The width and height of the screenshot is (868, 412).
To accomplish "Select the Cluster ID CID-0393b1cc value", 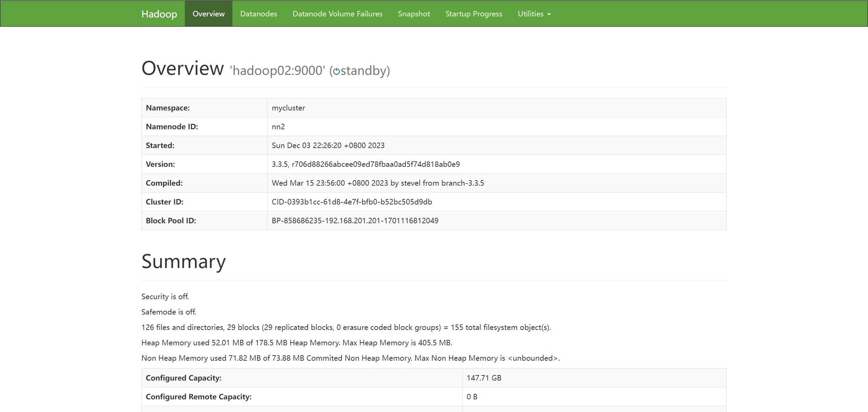I will coord(352,202).
